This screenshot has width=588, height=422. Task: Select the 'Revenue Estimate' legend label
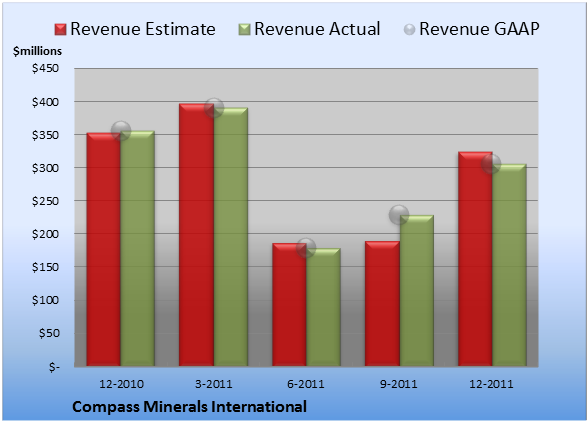click(x=143, y=29)
